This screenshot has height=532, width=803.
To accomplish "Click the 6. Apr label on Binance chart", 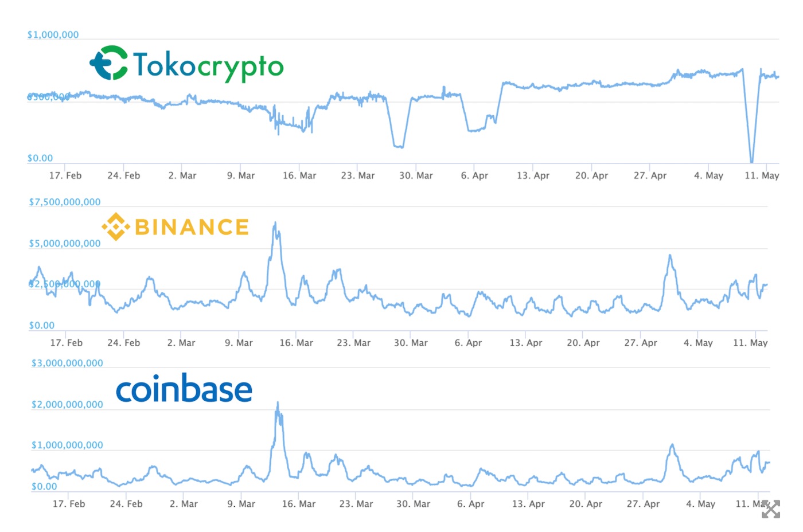I will click(x=468, y=343).
